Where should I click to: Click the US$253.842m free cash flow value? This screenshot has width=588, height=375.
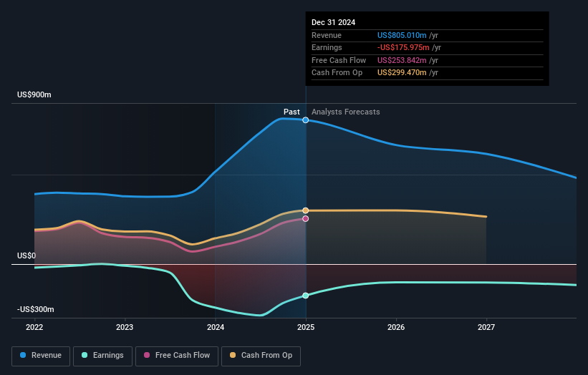[402, 60]
